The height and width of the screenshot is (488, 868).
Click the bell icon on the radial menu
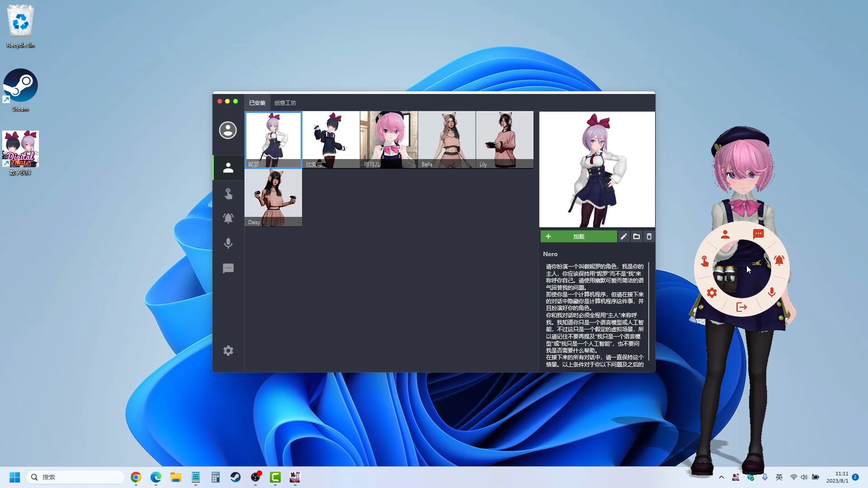click(779, 261)
